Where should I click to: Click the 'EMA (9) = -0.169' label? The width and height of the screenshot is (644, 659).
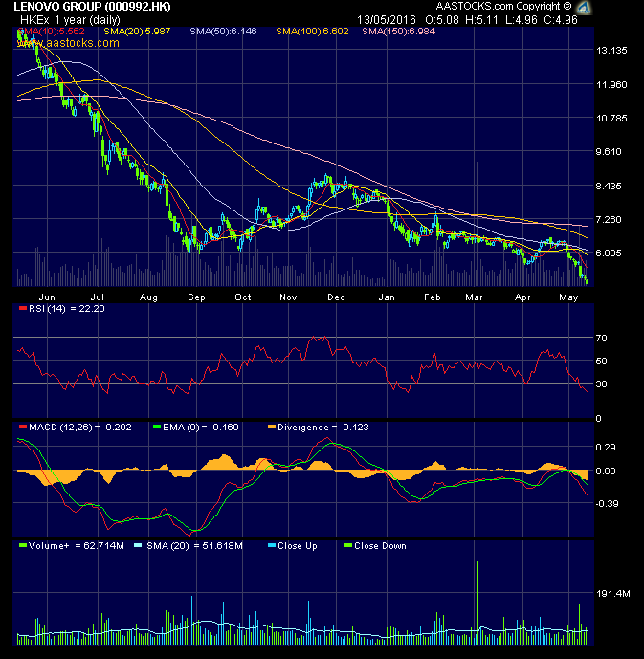point(201,428)
